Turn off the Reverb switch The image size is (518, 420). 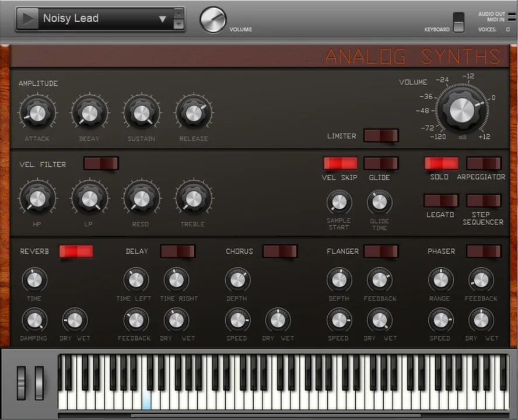click(76, 251)
